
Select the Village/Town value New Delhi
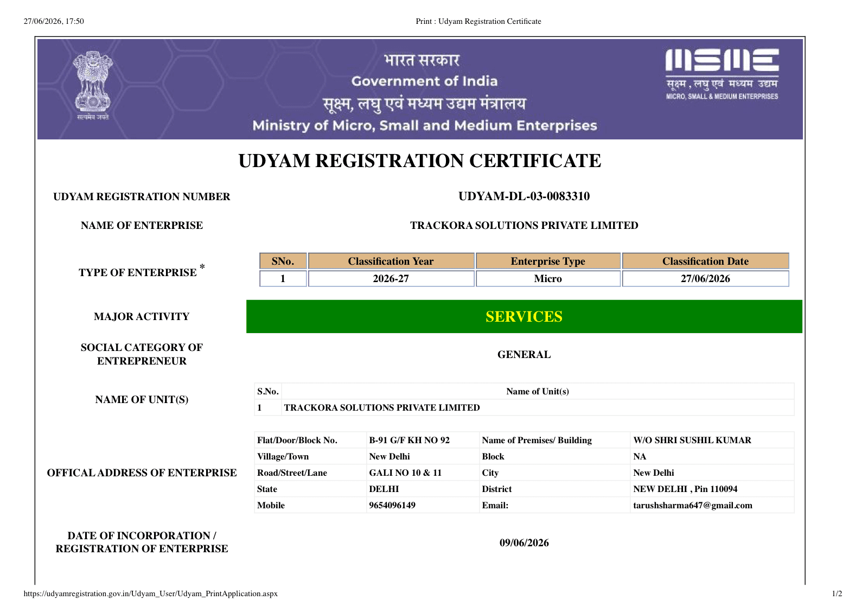(x=390, y=456)
